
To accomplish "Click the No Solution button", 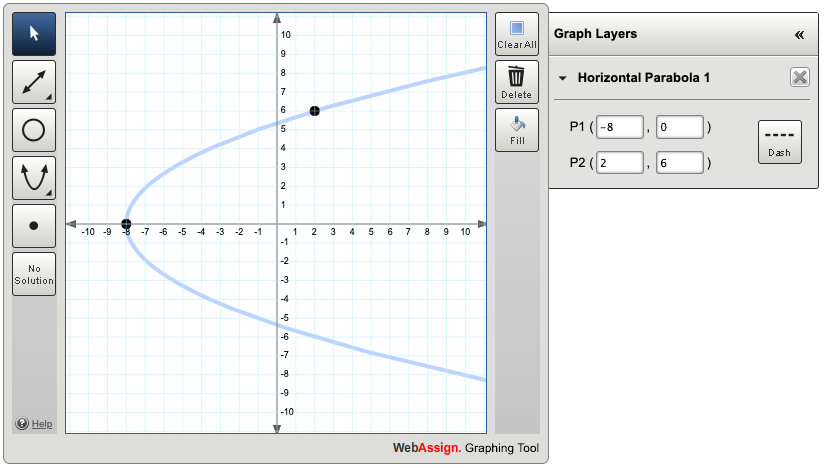I will tap(34, 274).
